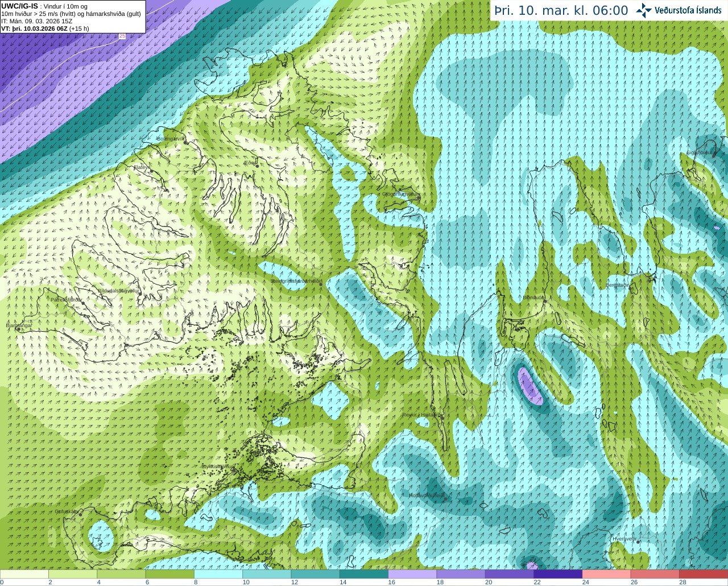Screen dimensions: 728x586
Task: Click the violet 20–22 legend swatch
Action: click(510, 574)
